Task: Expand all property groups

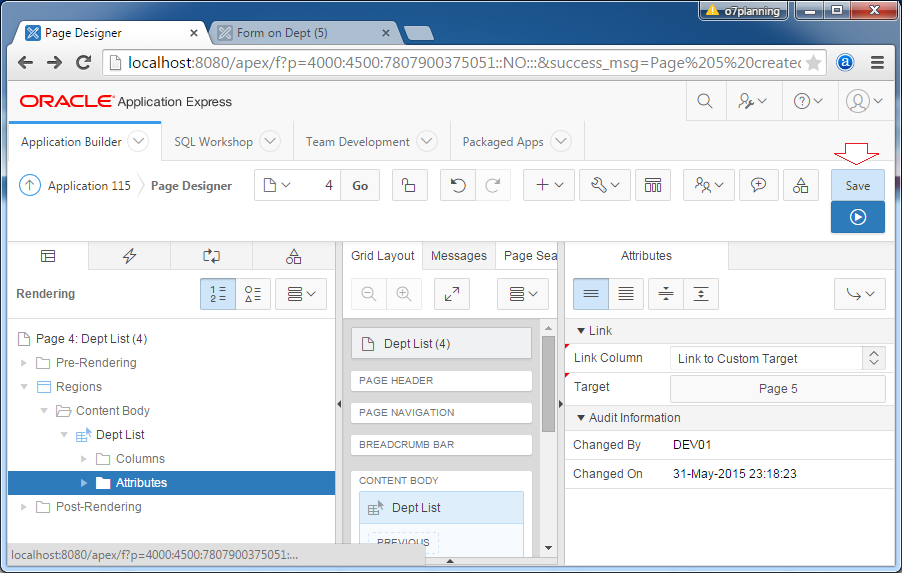Action: (701, 294)
